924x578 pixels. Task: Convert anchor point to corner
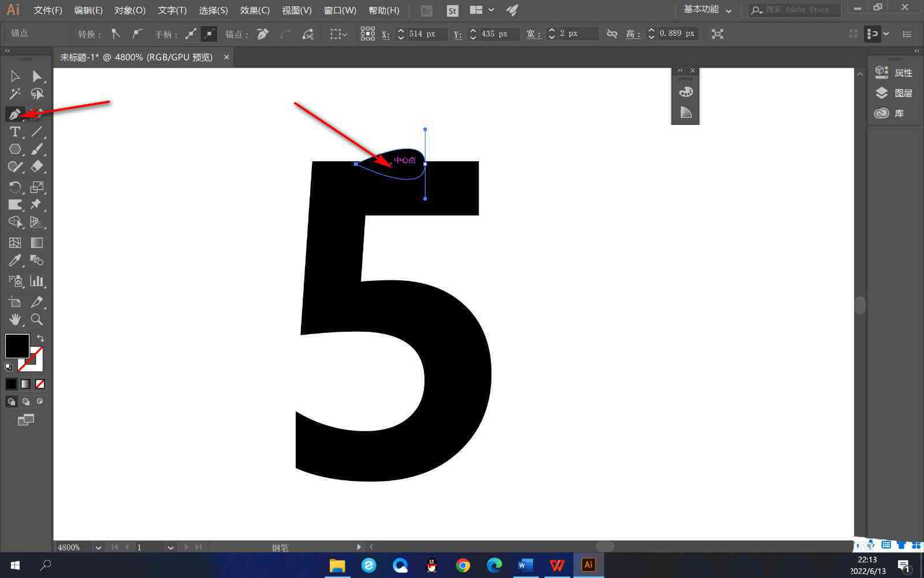(116, 34)
